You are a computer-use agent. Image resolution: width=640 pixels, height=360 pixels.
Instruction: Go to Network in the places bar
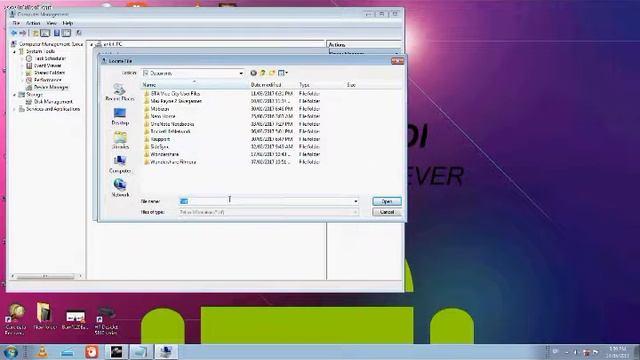[x=120, y=188]
